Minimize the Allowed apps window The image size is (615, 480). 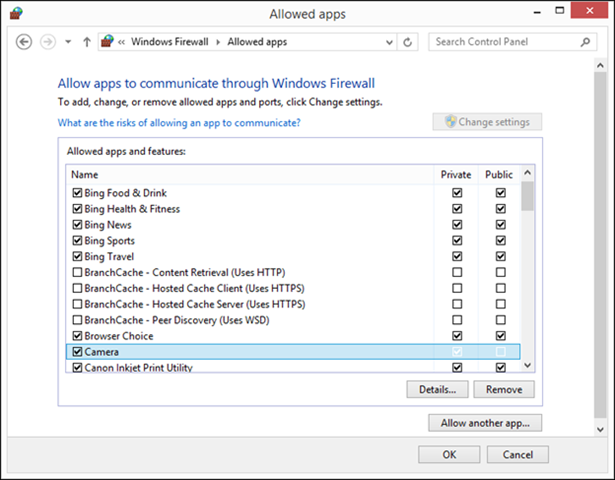(537, 12)
